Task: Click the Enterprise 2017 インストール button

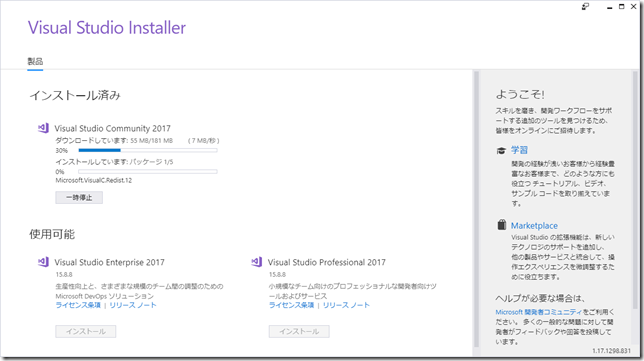Action: coord(86,331)
